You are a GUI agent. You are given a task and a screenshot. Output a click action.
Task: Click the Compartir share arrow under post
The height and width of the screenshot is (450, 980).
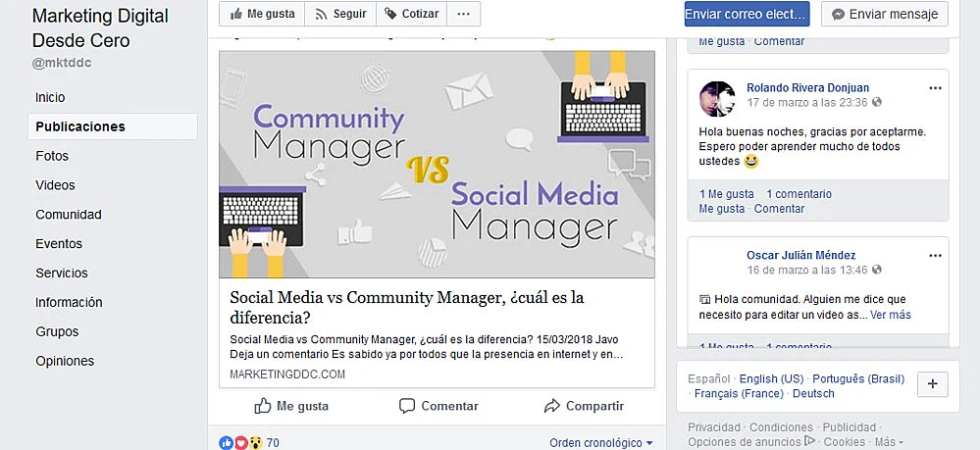click(584, 406)
